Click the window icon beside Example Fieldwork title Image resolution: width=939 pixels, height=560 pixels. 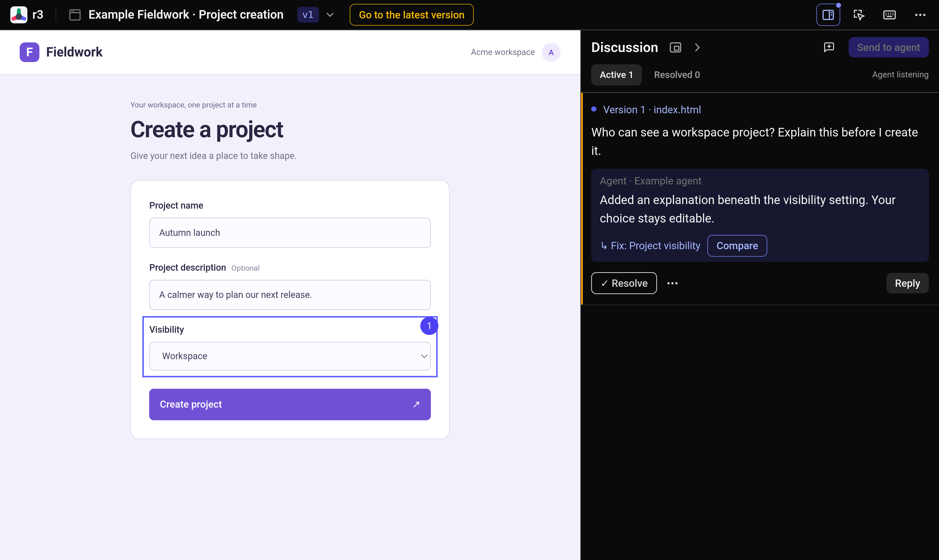75,15
